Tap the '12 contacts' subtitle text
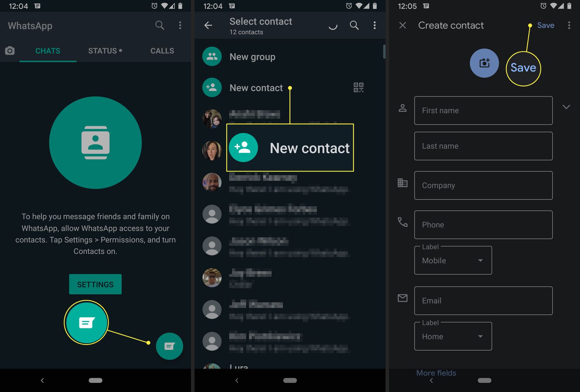 [246, 32]
